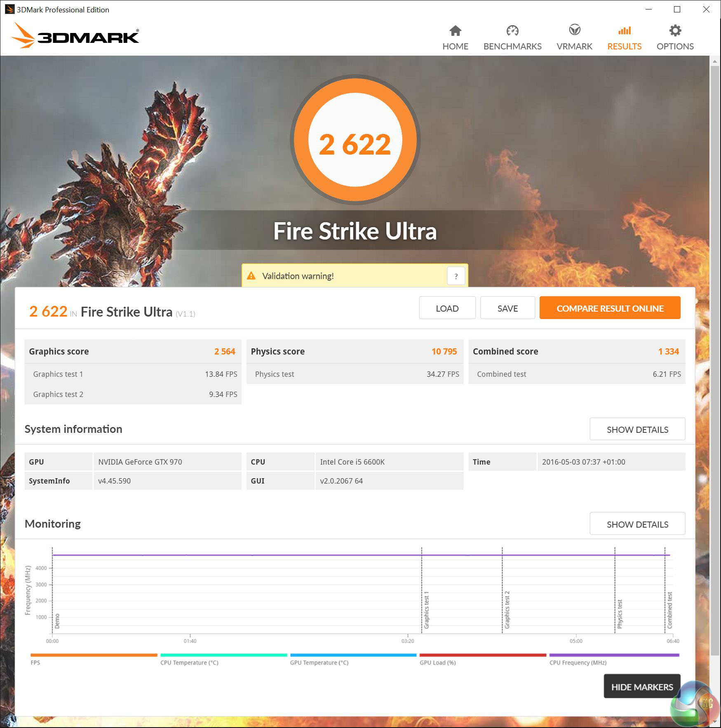
Task: Toggle the CPU Temperature legend series
Action: (x=224, y=659)
